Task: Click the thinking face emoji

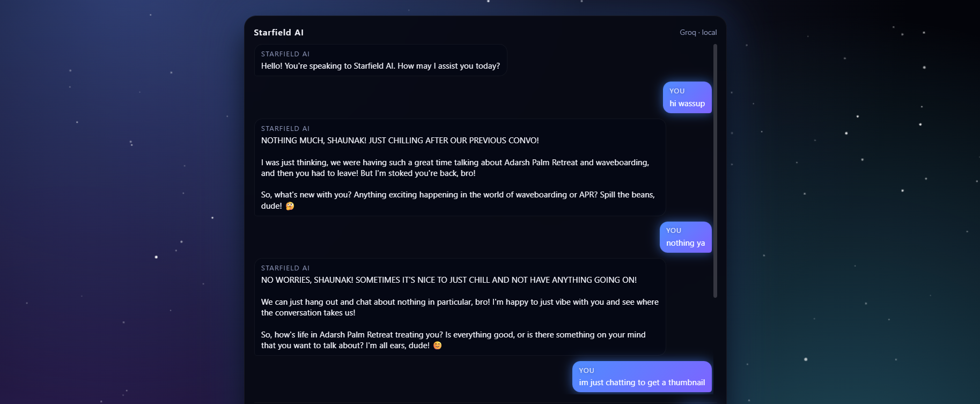Action: [290, 206]
